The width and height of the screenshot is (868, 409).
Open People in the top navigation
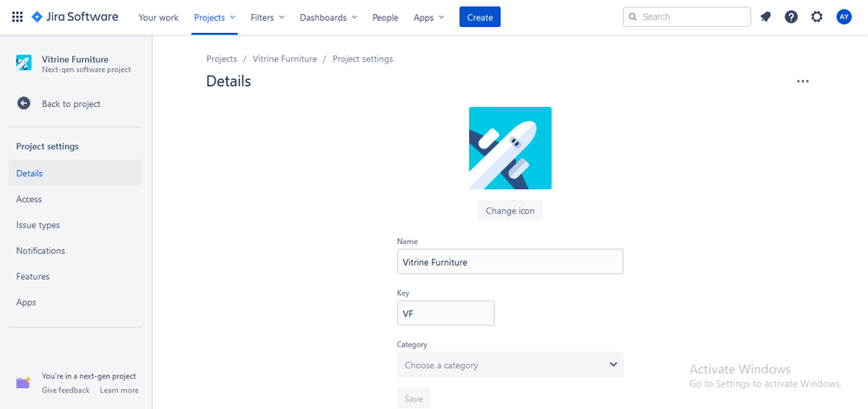pos(385,17)
